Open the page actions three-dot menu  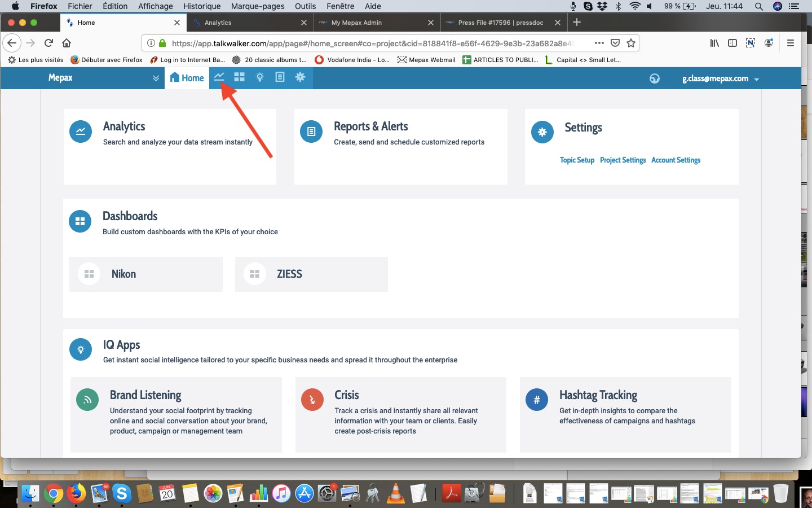click(599, 43)
